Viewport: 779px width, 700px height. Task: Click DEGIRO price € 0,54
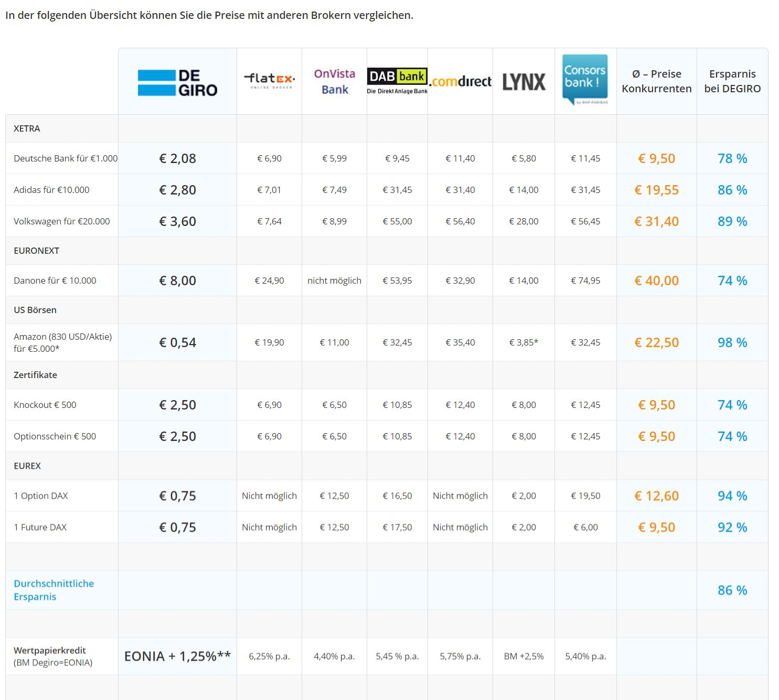coord(177,342)
